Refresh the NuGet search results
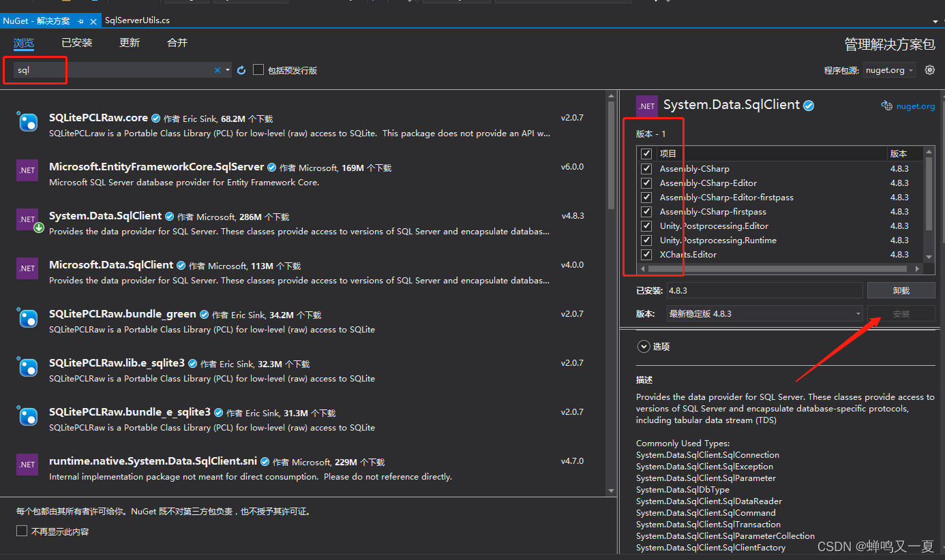 (x=241, y=70)
